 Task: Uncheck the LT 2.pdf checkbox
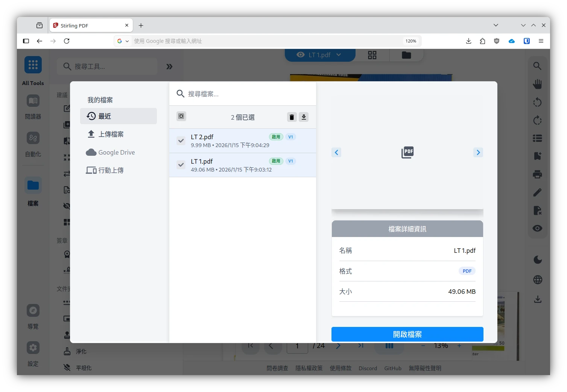181,141
